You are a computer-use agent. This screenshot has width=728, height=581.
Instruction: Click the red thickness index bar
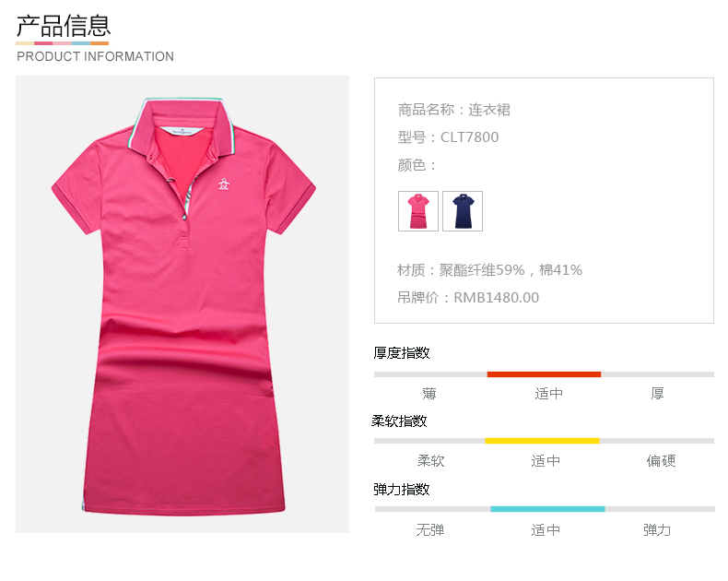(544, 374)
